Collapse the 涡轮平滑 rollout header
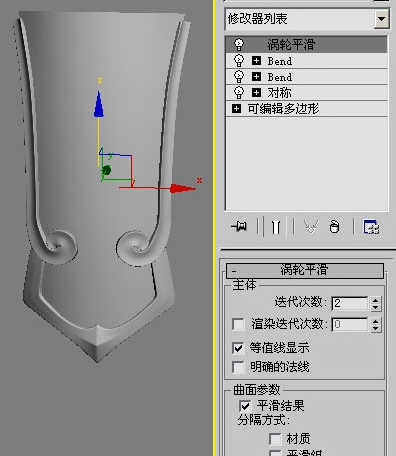 click(x=305, y=270)
